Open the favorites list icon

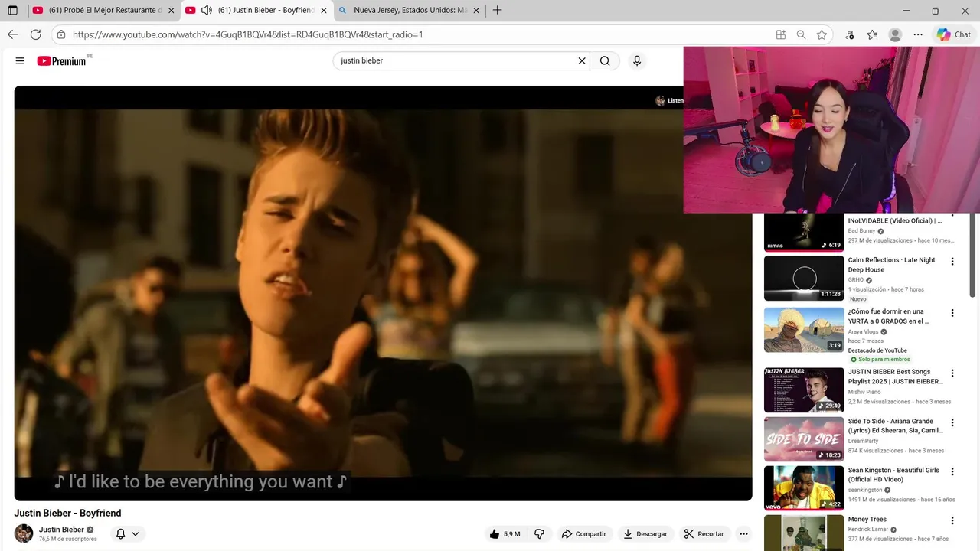click(x=872, y=34)
